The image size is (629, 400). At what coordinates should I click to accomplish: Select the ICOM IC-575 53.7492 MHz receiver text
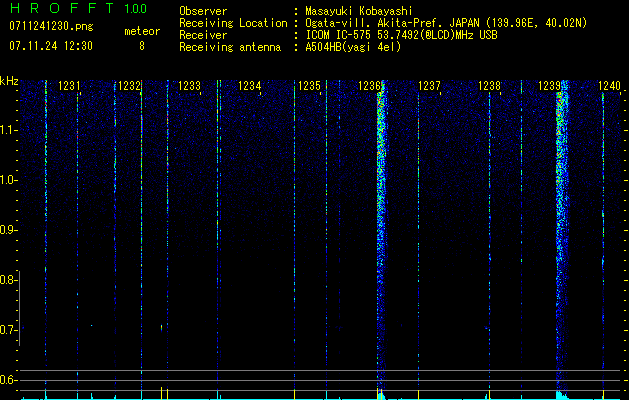pos(401,35)
